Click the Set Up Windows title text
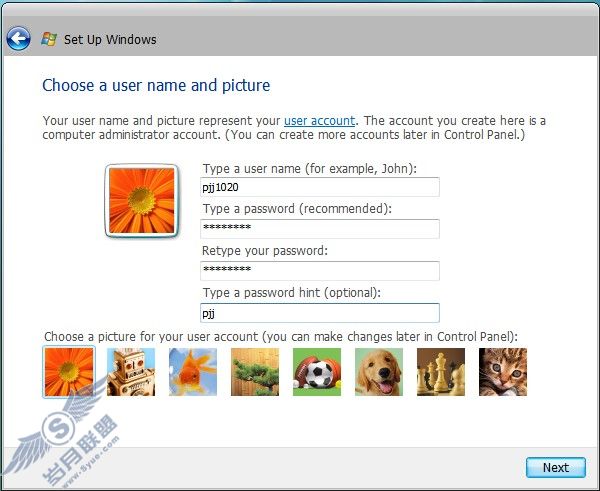The image size is (600, 491). 110,39
